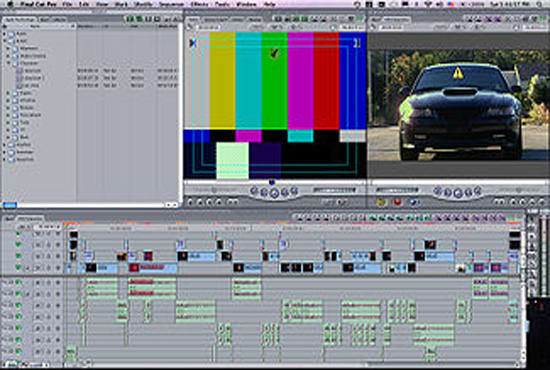550x370 pixels.
Task: Select the red-labeled clip on bottom video track
Action: pos(153,268)
